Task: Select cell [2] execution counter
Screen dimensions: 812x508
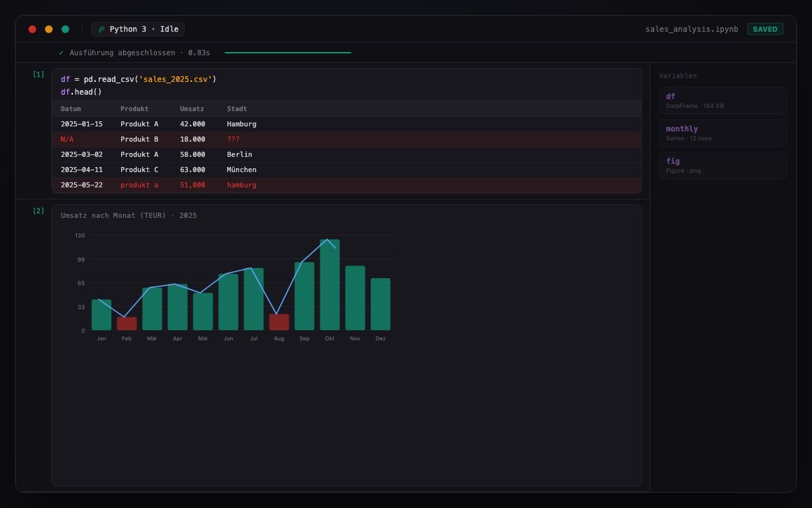Action: point(39,210)
